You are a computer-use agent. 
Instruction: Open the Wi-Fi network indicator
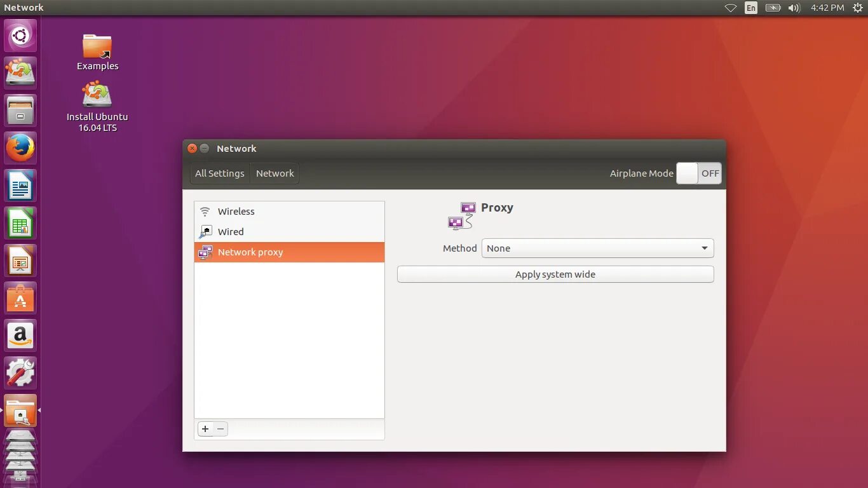coord(731,8)
